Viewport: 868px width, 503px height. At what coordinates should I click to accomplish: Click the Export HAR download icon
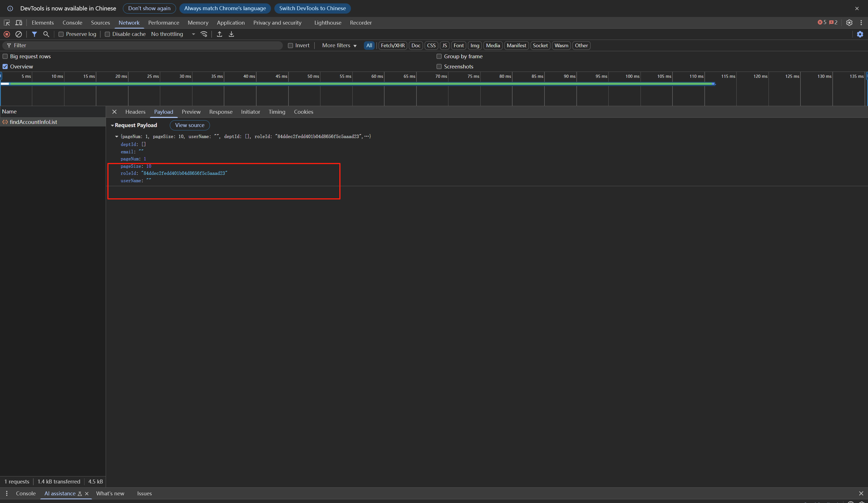pyautogui.click(x=231, y=34)
